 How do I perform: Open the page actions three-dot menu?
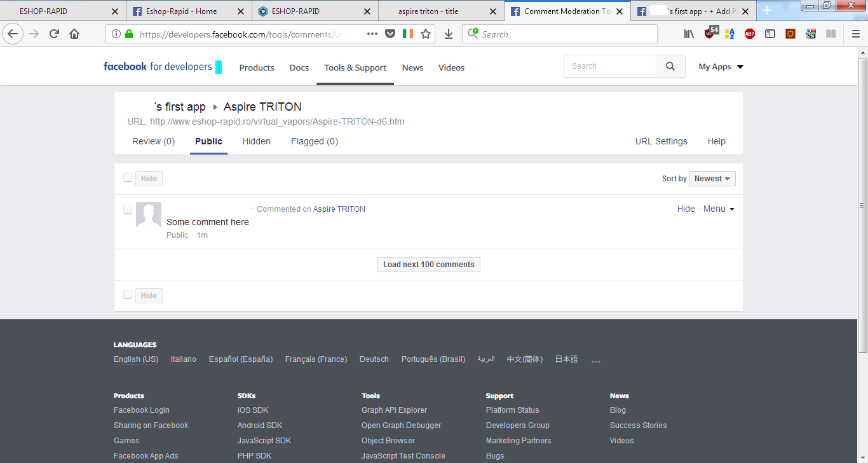coord(372,34)
